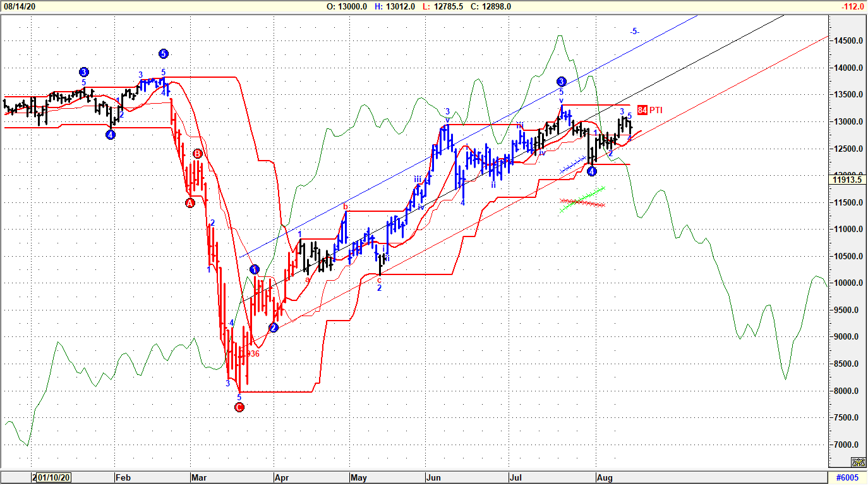Click the 11500.0 price axis label
Viewport: 868px width, 485px height.
849,203
